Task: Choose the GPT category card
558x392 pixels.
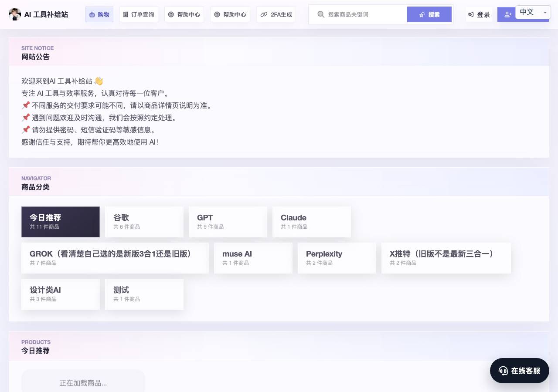Action: pos(228,222)
